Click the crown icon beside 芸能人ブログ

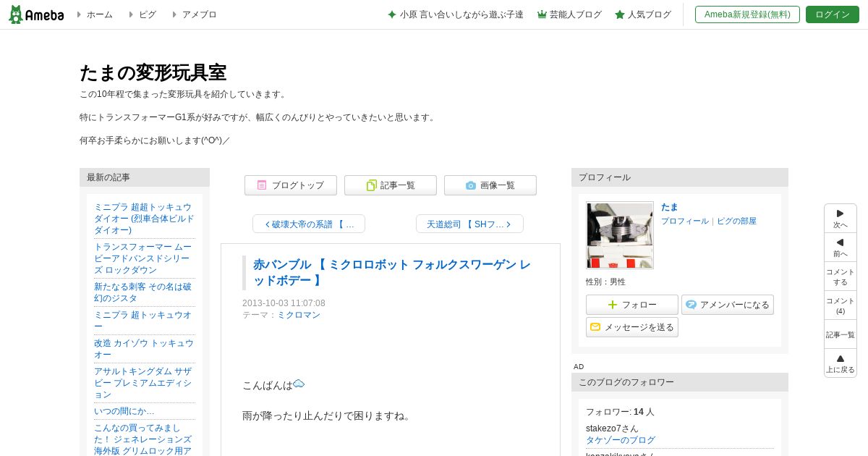[x=542, y=14]
